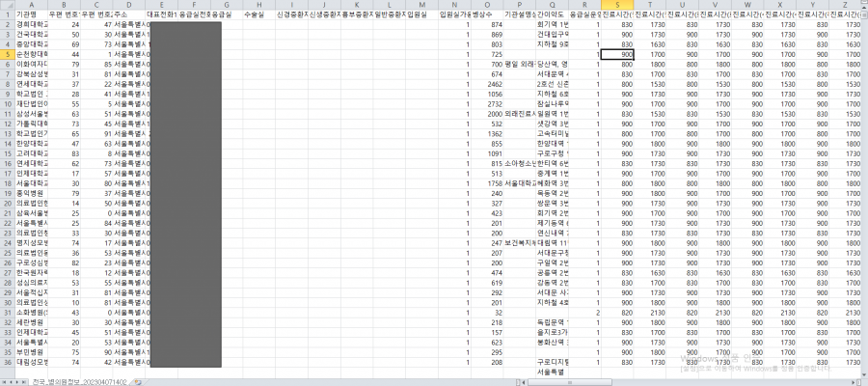Select the bed count cell 2732
The image size is (868, 386).
[487, 104]
